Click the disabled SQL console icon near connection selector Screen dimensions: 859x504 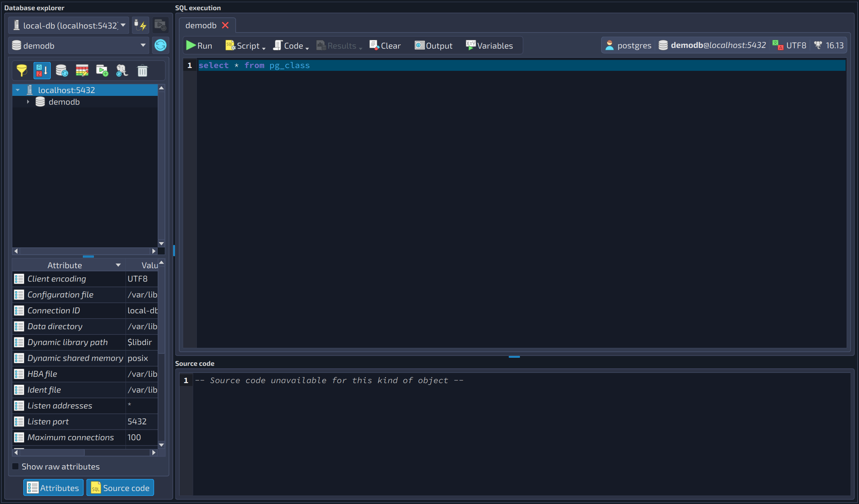click(x=161, y=25)
